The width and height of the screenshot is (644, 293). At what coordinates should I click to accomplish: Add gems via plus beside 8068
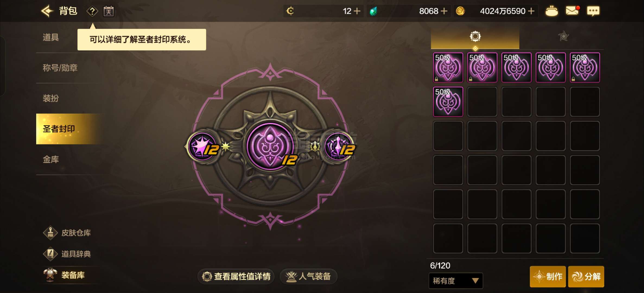[444, 11]
